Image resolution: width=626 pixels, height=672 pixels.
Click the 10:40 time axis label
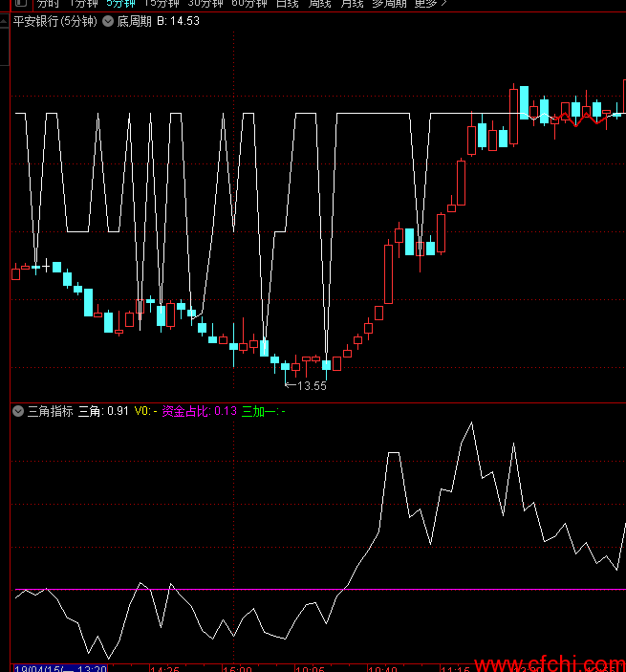click(x=382, y=669)
